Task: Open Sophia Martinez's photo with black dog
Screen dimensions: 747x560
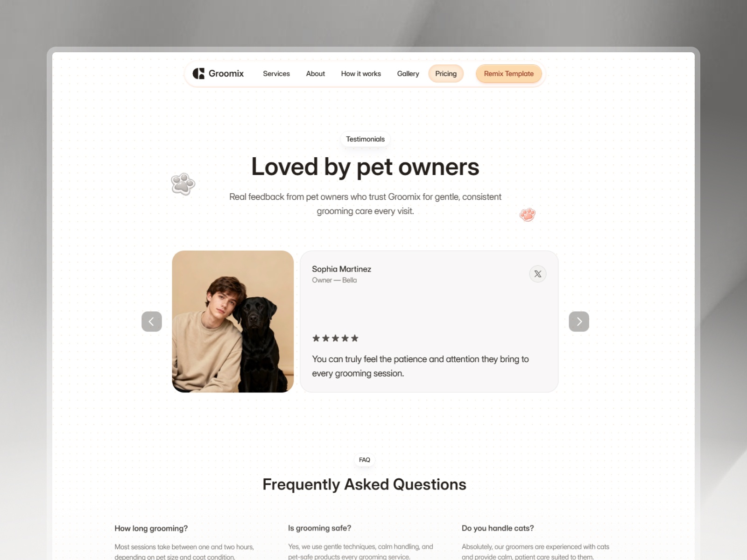Action: click(x=233, y=322)
